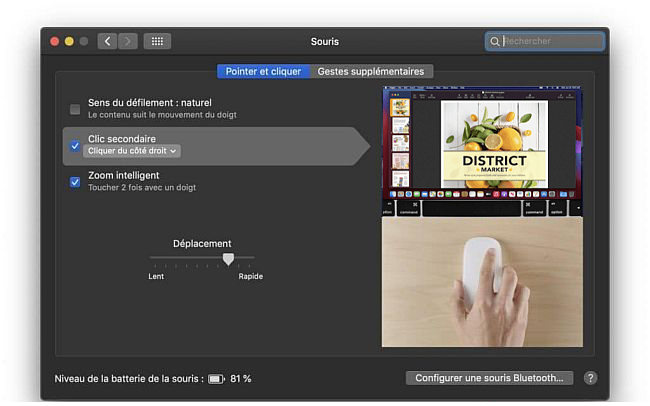Image resolution: width=650 pixels, height=406 pixels.
Task: Uncheck the 'Zoom intelligent' option
Action: 75,181
